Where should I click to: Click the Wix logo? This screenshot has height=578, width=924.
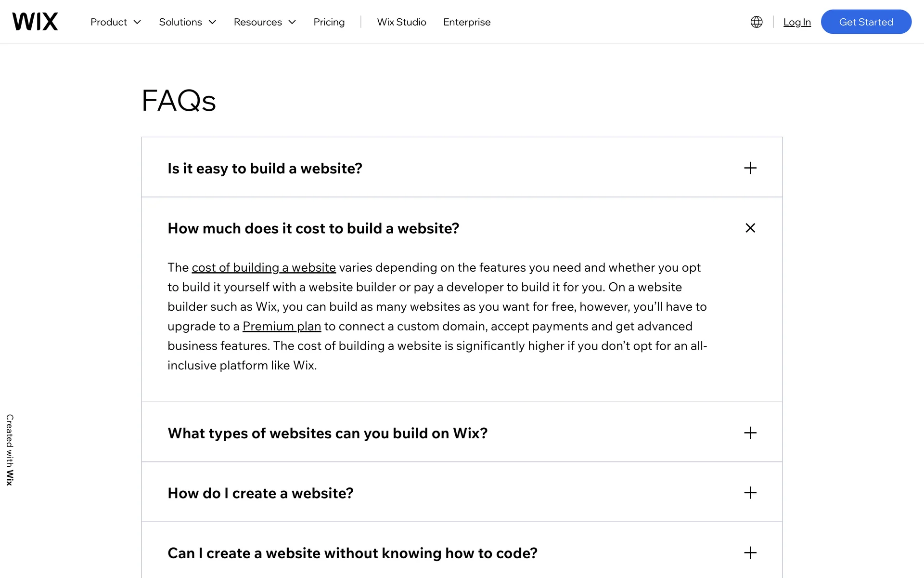[x=35, y=22]
